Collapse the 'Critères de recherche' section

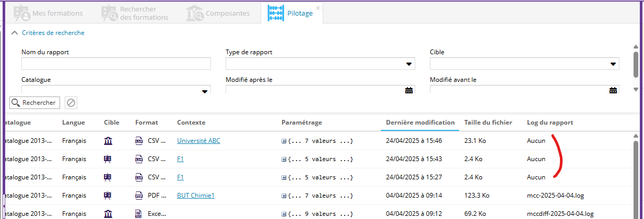[x=14, y=33]
